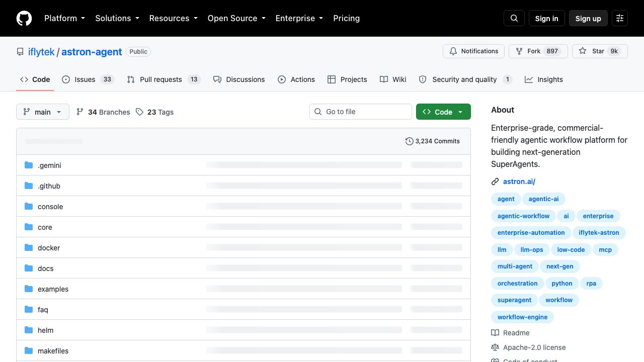
Task: Open the Insights tab
Action: pyautogui.click(x=544, y=79)
